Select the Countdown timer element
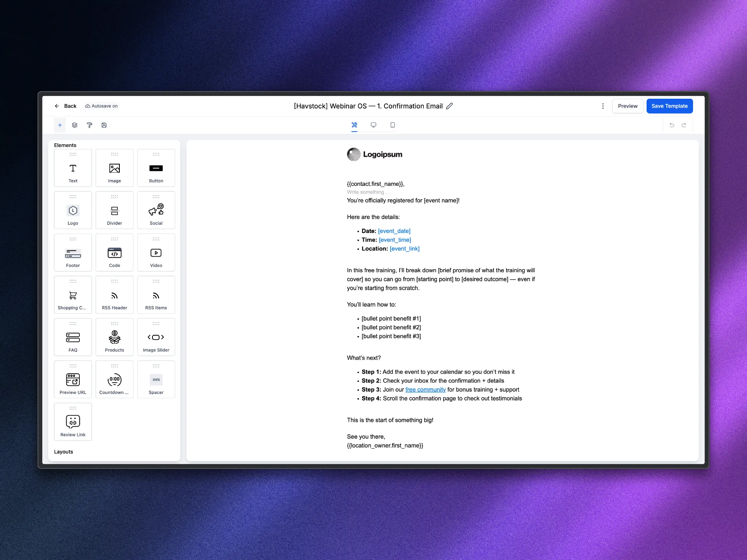This screenshot has height=560, width=747. pyautogui.click(x=114, y=380)
